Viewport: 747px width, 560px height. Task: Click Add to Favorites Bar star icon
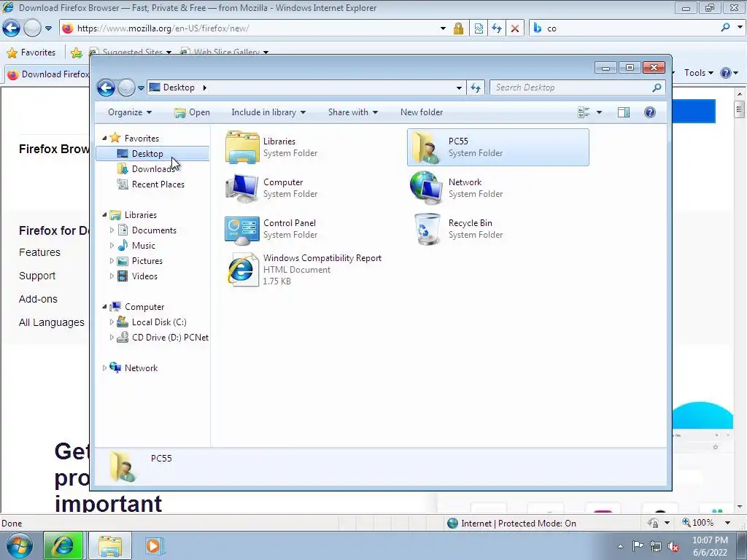[76, 52]
